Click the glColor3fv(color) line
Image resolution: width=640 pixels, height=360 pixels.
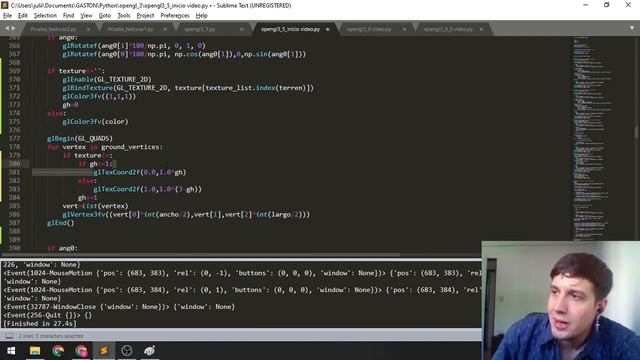coord(95,122)
